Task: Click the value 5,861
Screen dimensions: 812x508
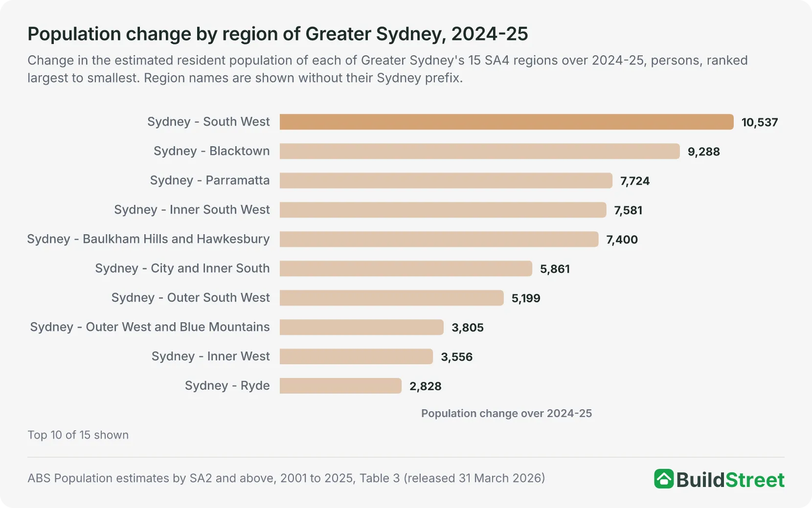Action: point(555,269)
